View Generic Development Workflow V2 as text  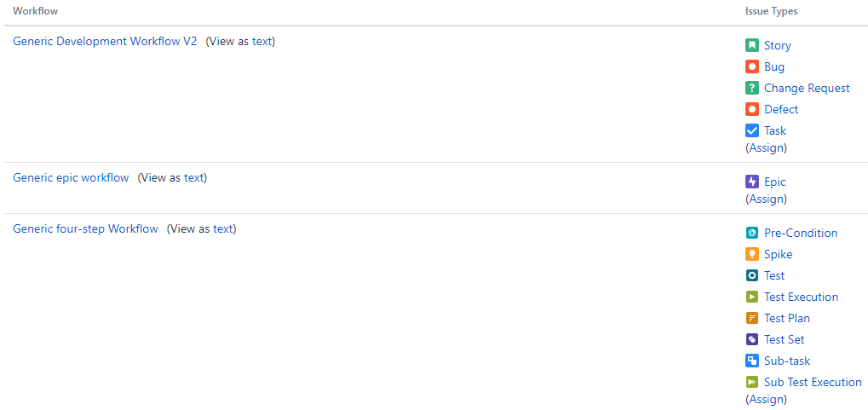[x=262, y=41]
